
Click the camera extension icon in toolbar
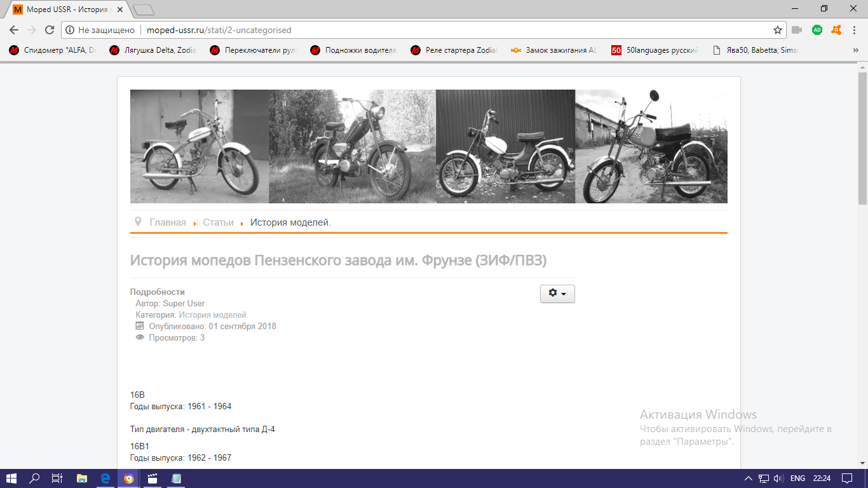point(797,30)
